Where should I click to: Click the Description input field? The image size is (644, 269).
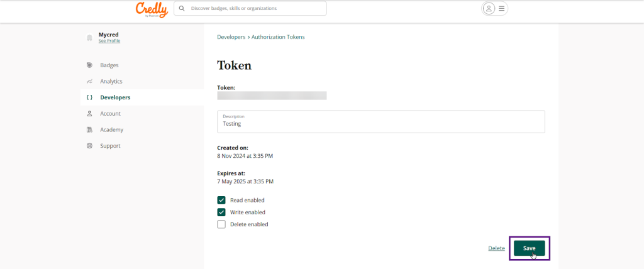pos(380,124)
